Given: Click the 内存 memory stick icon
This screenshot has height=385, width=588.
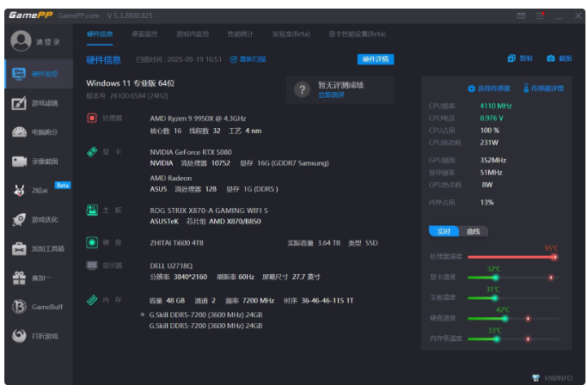Looking at the screenshot, I should pyautogui.click(x=92, y=300).
